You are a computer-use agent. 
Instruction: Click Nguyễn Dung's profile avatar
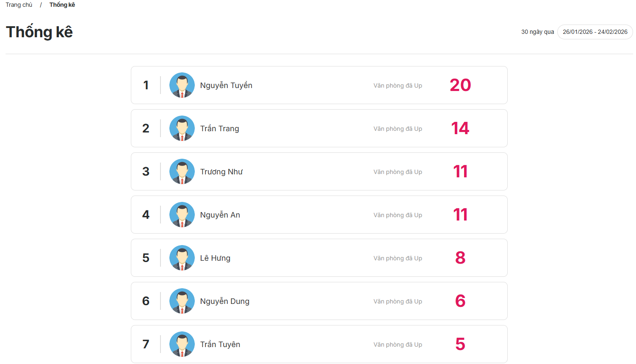[182, 301]
